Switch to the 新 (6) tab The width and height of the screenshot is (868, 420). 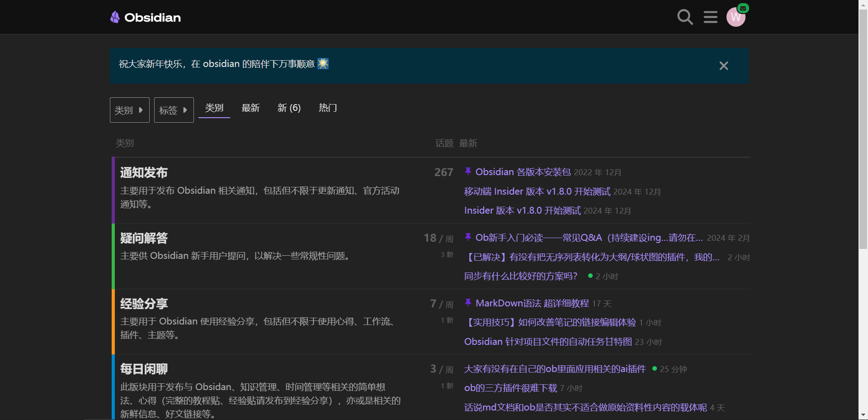click(289, 108)
